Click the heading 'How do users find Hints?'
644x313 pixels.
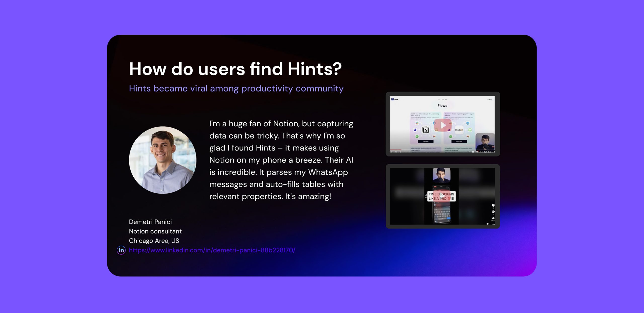pyautogui.click(x=235, y=69)
